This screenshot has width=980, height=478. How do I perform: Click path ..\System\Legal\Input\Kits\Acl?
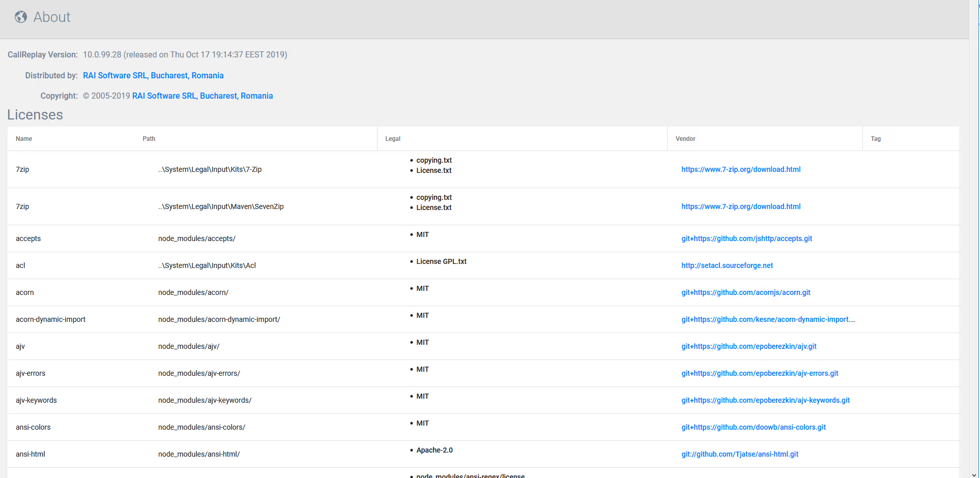(207, 265)
